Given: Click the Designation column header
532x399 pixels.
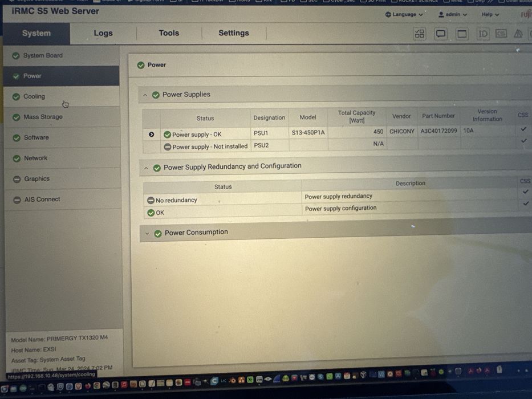Looking at the screenshot, I should 269,118.
